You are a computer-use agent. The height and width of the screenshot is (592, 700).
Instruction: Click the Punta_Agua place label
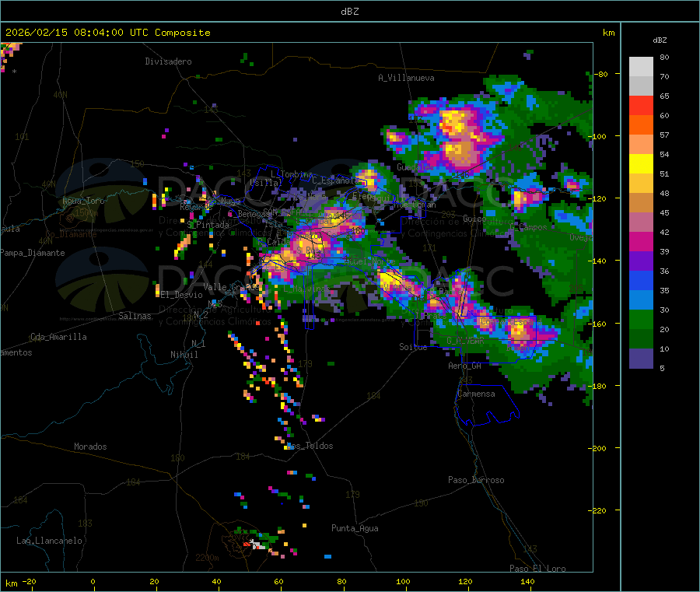point(355,528)
